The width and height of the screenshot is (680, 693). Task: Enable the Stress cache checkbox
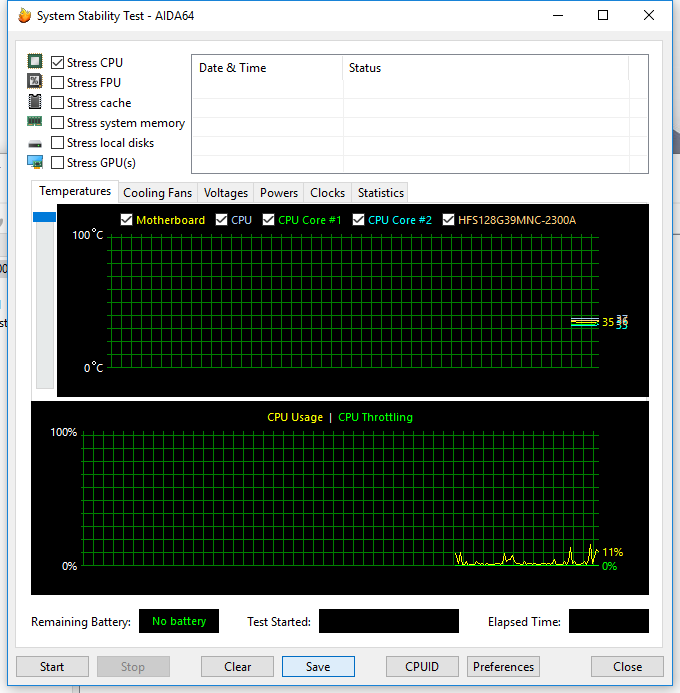pyautogui.click(x=57, y=103)
